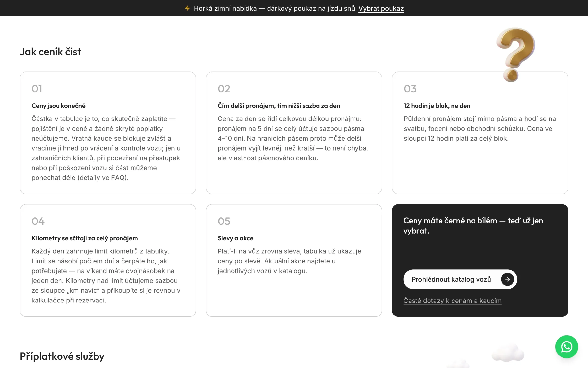Open the WhatsApp chat bubble
This screenshot has width=588, height=368.
pyautogui.click(x=566, y=347)
